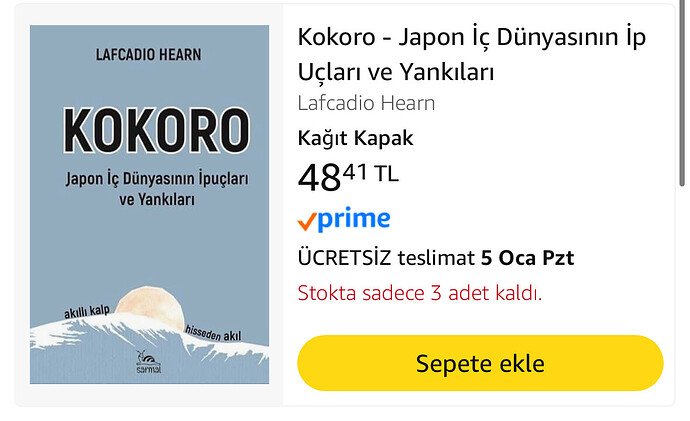Click the moon illustration on the cover
This screenshot has width=690, height=421.
pos(150,306)
